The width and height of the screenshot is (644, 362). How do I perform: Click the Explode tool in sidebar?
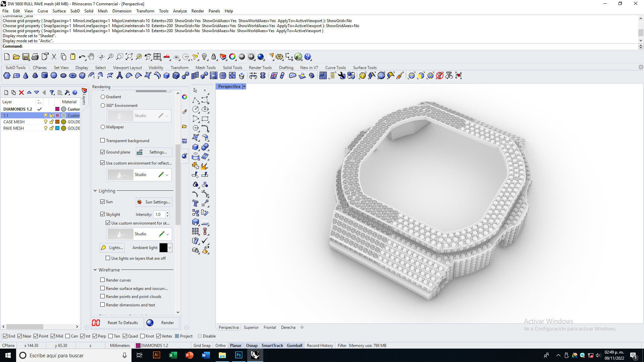(x=204, y=166)
